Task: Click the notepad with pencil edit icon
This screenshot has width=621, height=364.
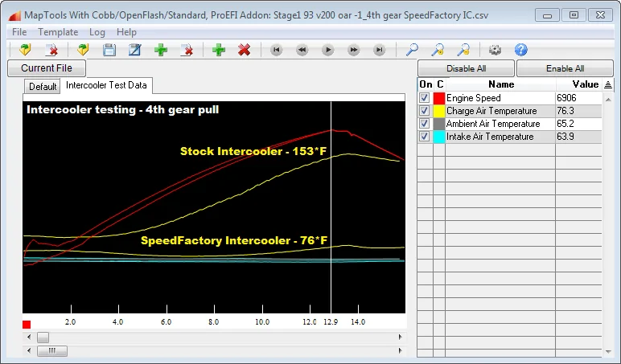Action: click(x=134, y=50)
